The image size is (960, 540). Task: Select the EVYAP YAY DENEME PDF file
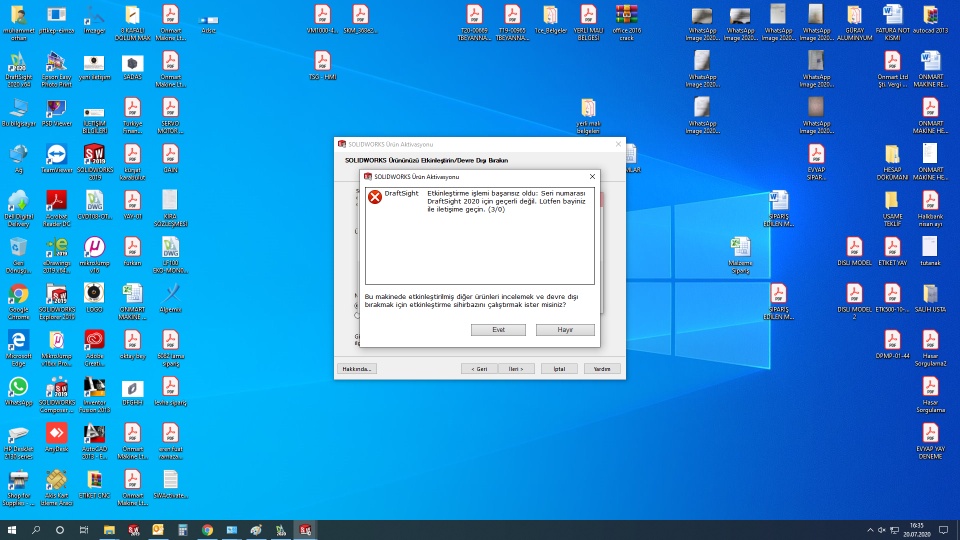tap(930, 441)
